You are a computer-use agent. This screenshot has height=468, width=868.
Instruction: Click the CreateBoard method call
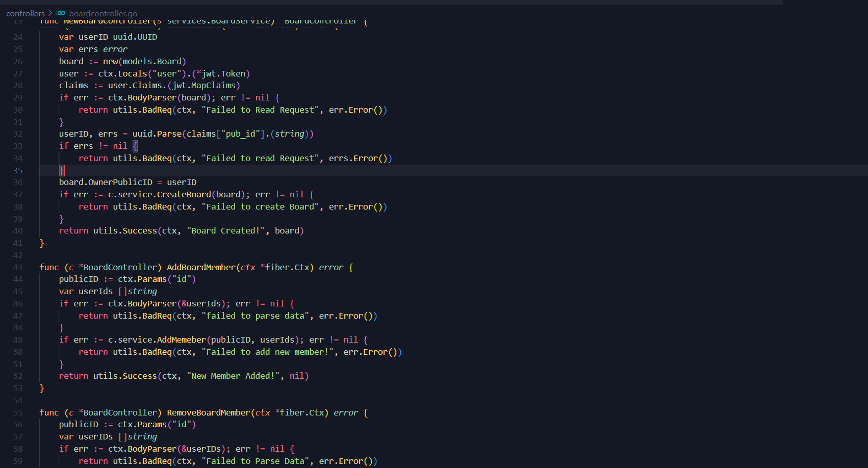tap(184, 194)
